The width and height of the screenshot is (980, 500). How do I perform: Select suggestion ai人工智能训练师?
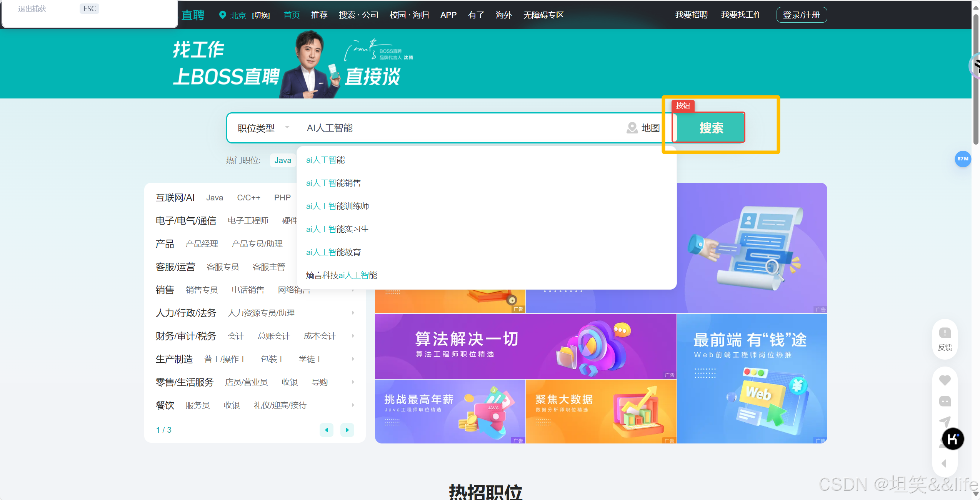coord(337,206)
